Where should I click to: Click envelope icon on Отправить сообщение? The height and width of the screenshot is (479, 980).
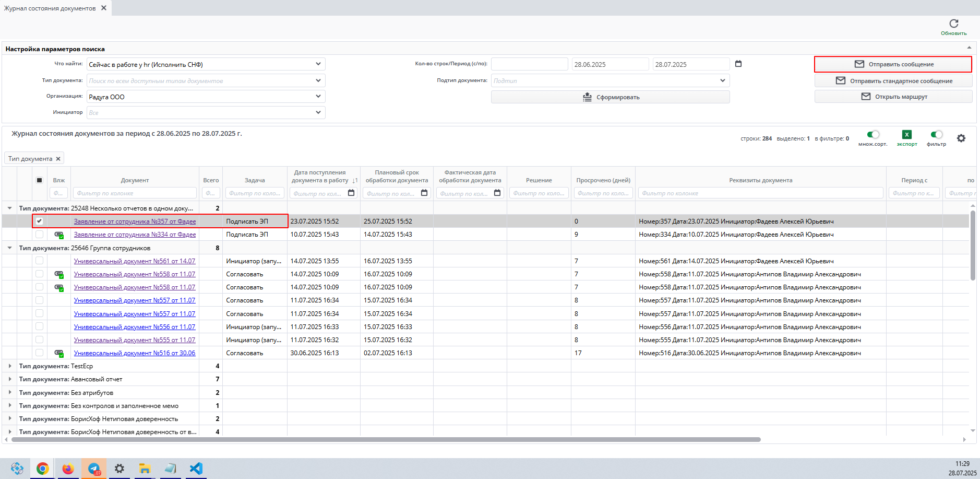coord(859,64)
